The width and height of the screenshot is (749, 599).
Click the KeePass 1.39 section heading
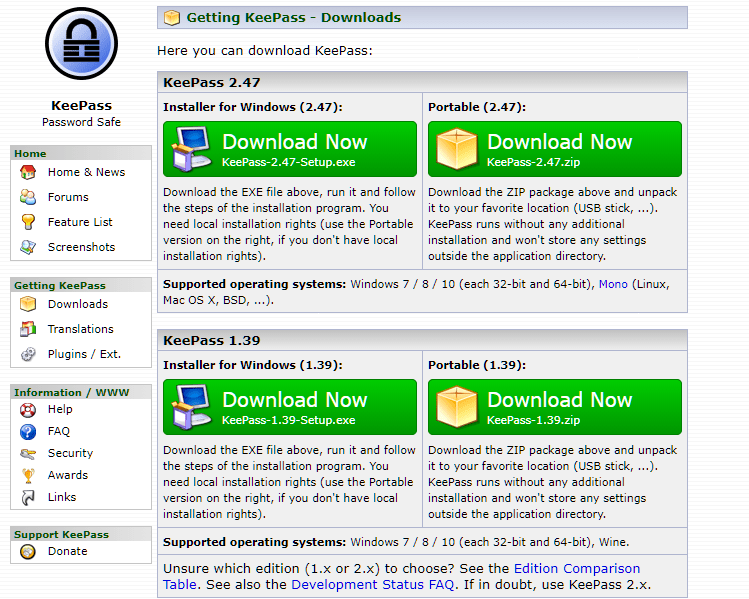212,341
